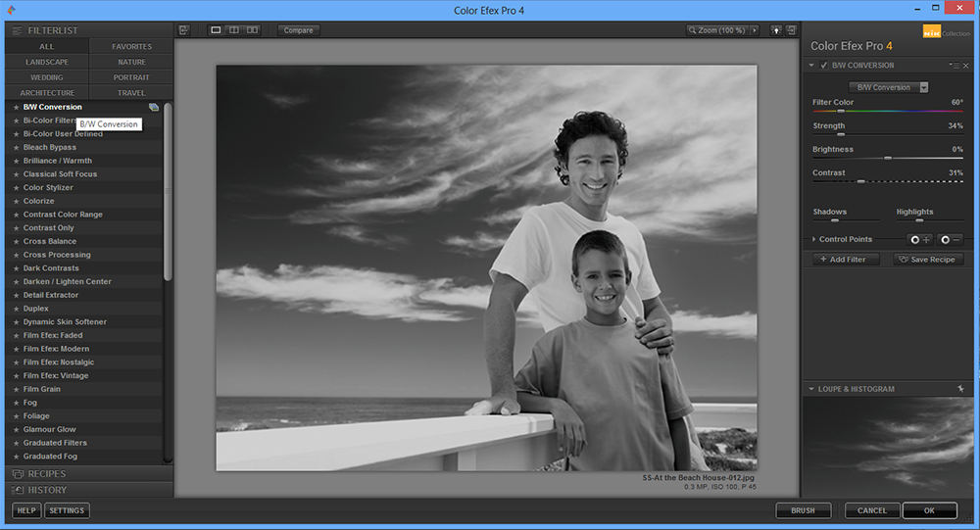Select the PORTRAIT filter category tab

131,77
